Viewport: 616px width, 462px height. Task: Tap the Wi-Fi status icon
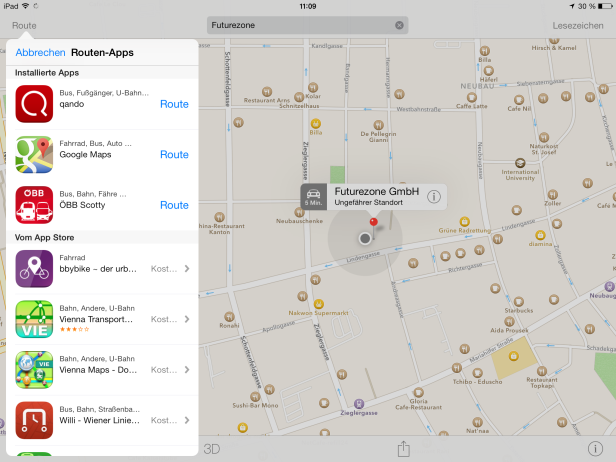(26, 6)
